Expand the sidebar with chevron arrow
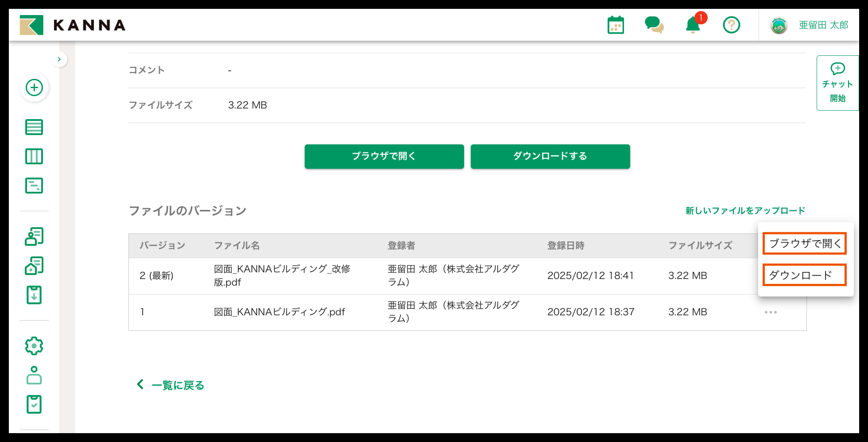This screenshot has height=442, width=868. 59,59
